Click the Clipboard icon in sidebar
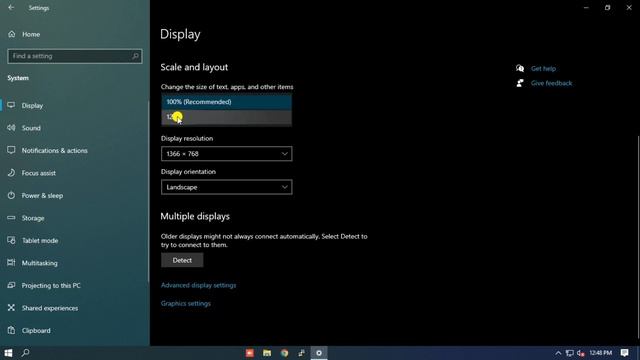Image resolution: width=640 pixels, height=360 pixels. 11,330
